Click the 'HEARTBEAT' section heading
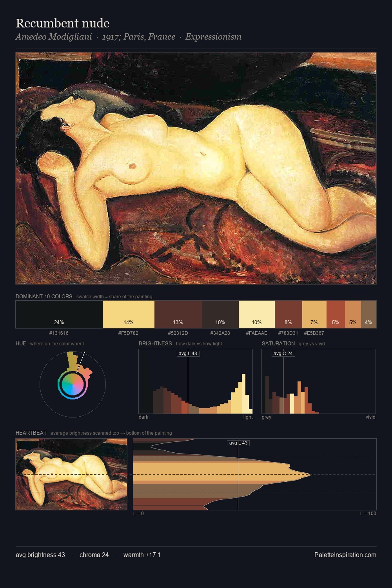The width and height of the screenshot is (392, 588). coord(31,433)
